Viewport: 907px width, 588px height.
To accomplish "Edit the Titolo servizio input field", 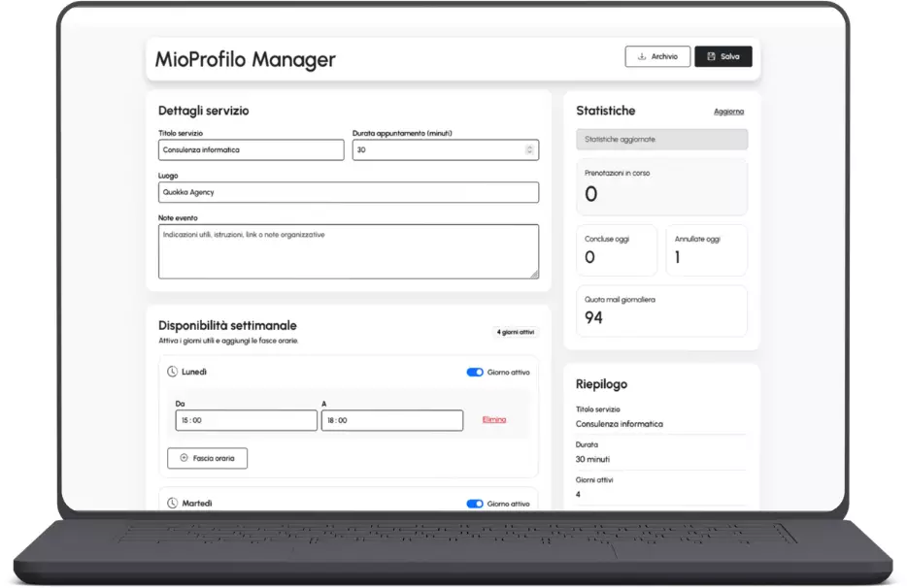I will pyautogui.click(x=251, y=149).
